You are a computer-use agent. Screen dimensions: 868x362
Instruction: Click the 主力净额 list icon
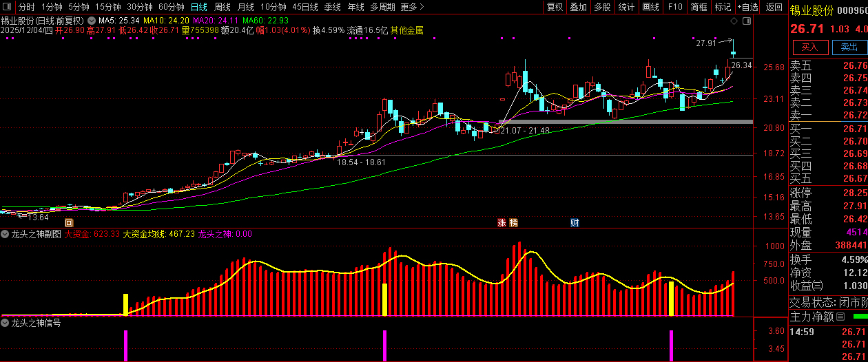(840, 317)
